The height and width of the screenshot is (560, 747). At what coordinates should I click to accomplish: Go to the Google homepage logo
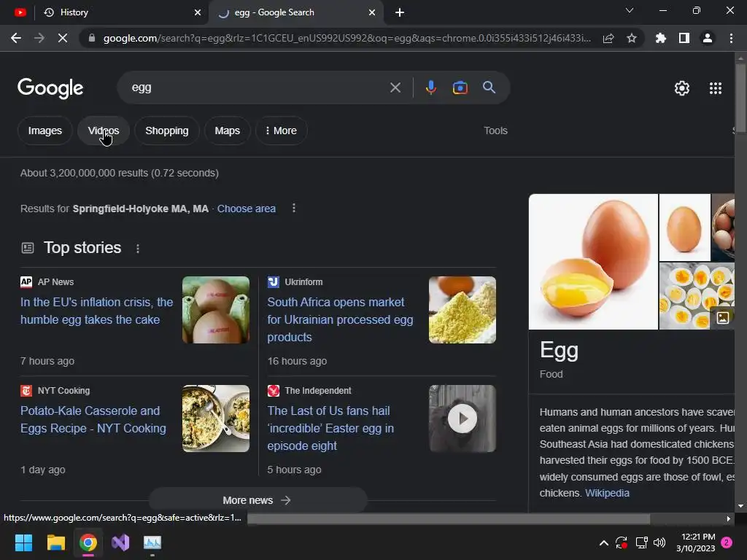[50, 88]
